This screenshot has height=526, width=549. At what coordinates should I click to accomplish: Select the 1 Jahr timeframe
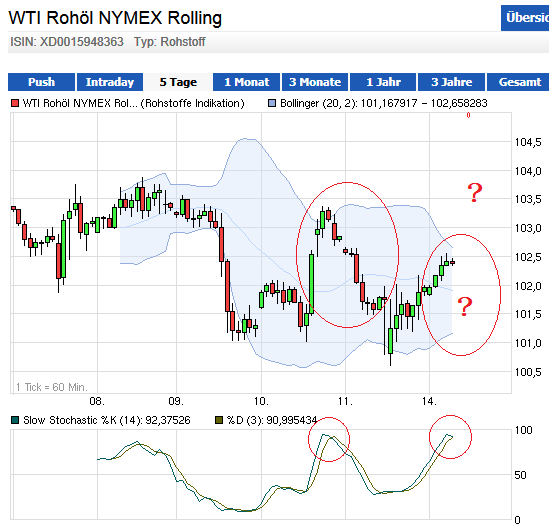coord(383,82)
